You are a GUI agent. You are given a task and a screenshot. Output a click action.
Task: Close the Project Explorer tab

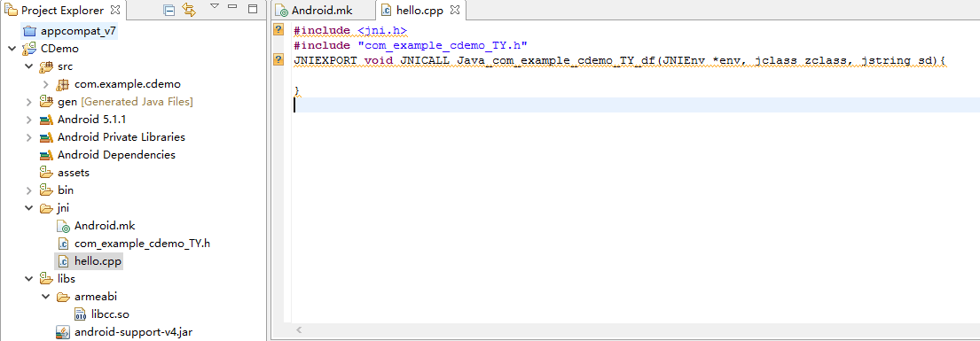pyautogui.click(x=115, y=10)
